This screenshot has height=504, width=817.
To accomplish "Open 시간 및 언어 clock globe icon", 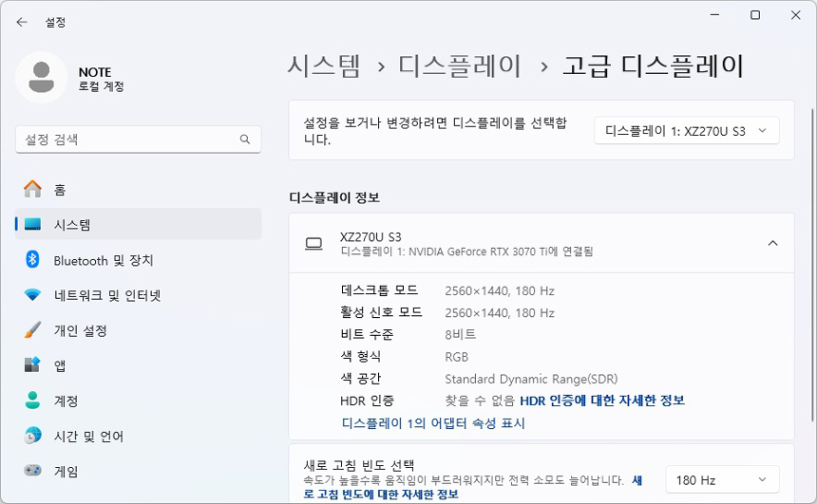I will coord(32,436).
